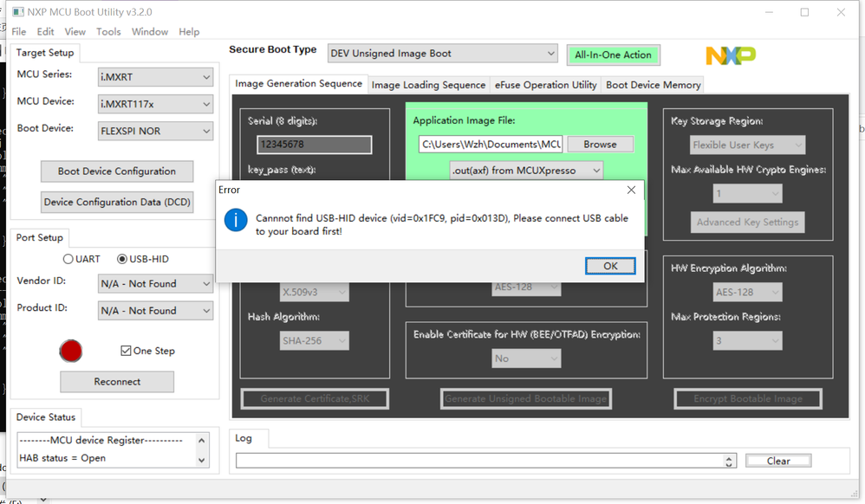Switch to eFuse Operation Utility tab
Viewport: 865px width, 504px height.
pos(545,85)
